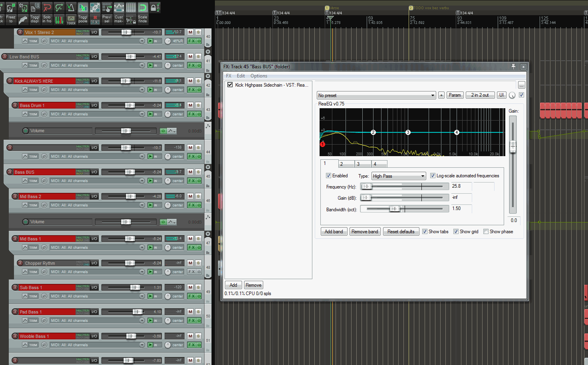
Task: Toggle the lock icon in the toolbar
Action: [153, 8]
